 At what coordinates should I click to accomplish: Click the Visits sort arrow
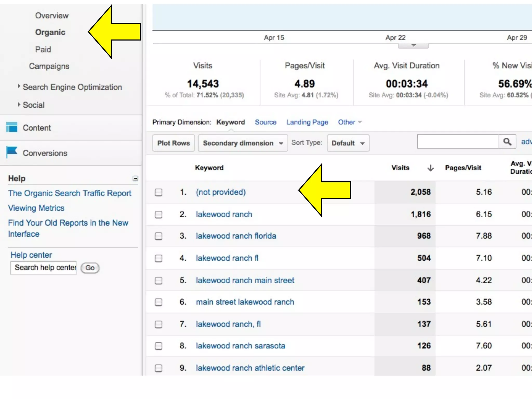point(430,168)
